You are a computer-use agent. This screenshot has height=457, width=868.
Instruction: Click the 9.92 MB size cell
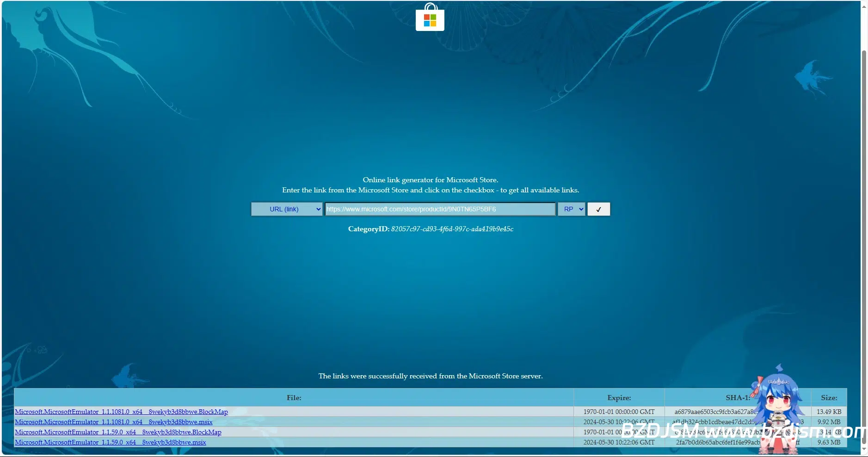[x=829, y=422]
